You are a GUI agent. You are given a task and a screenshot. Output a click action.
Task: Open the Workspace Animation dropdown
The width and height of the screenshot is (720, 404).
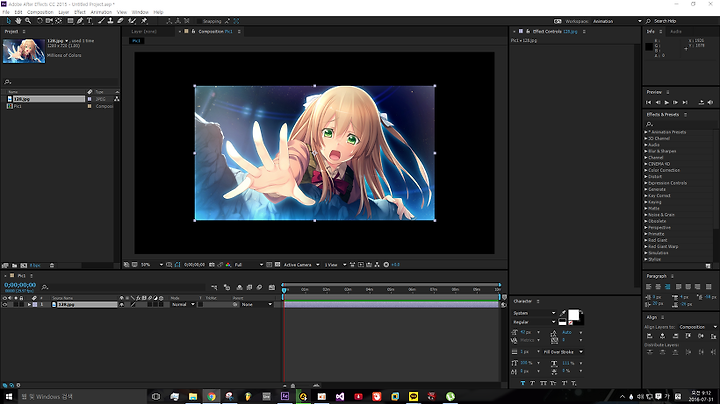tap(616, 21)
